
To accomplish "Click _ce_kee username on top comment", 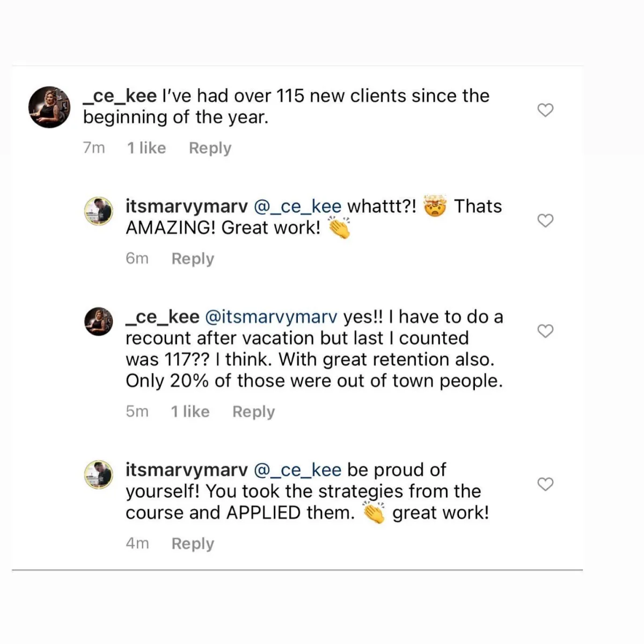I will click(x=120, y=96).
